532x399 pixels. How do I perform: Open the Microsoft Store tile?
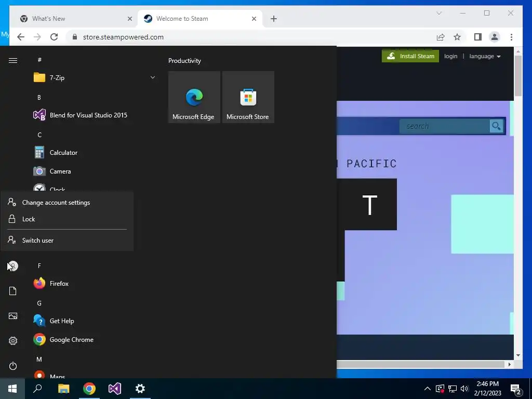point(248,97)
